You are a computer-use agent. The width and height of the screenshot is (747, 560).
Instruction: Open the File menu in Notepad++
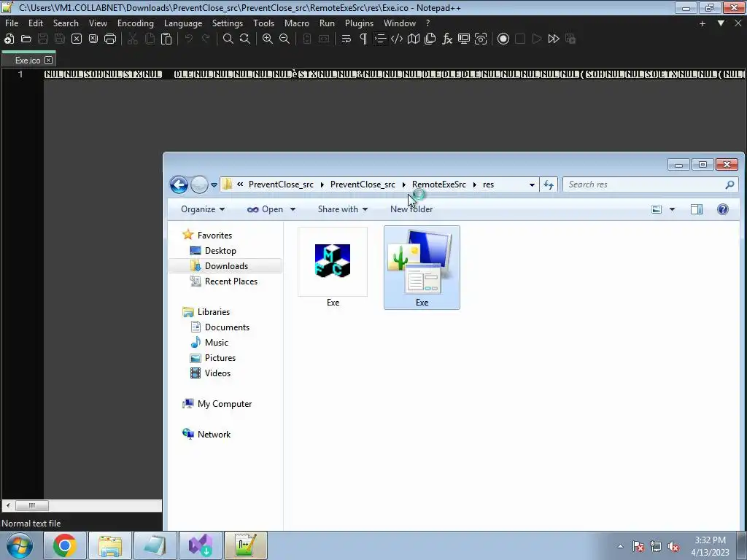[12, 23]
